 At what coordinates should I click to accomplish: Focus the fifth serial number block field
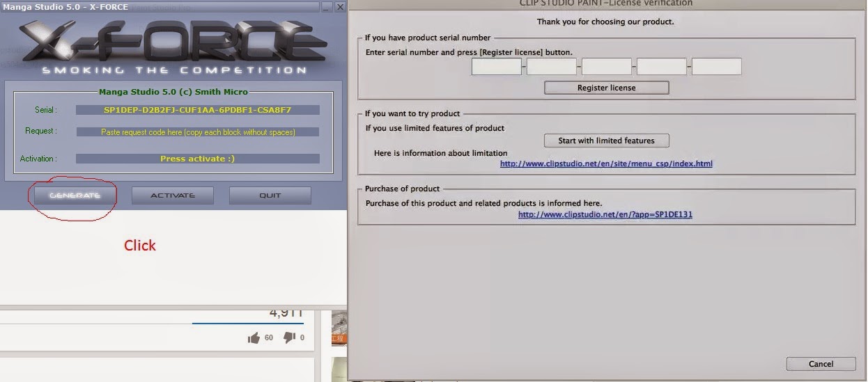717,67
